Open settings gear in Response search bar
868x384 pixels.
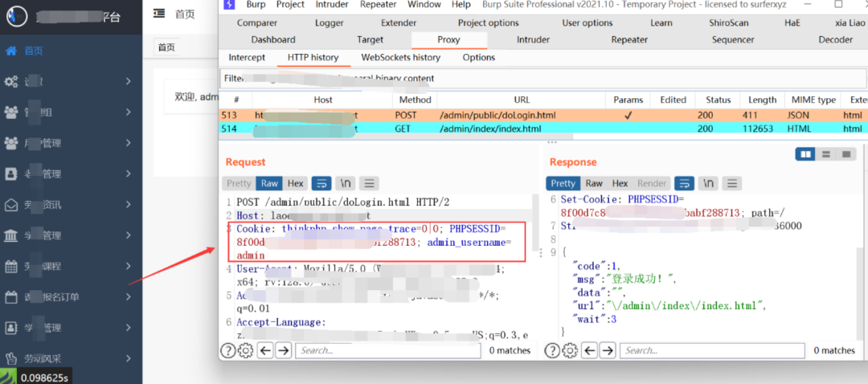click(x=570, y=350)
